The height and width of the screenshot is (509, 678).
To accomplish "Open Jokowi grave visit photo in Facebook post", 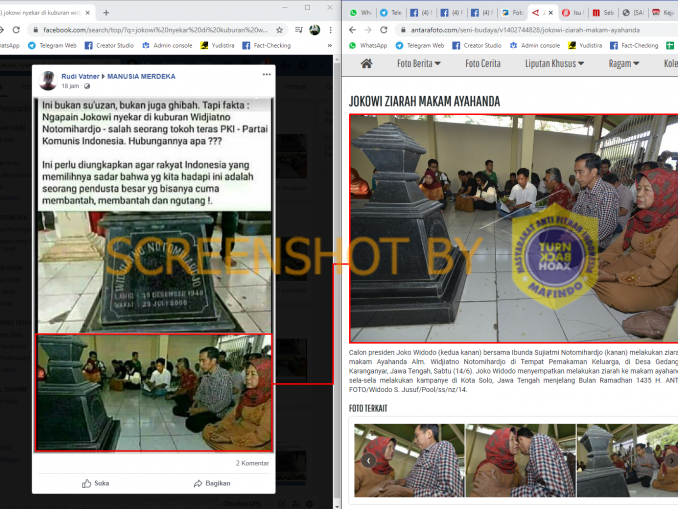I will [x=154, y=393].
